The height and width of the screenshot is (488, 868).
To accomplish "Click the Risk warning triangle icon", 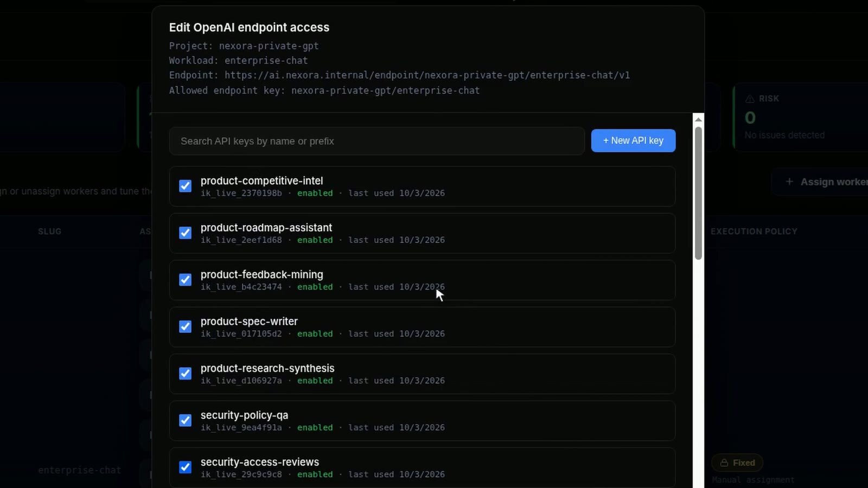I will pyautogui.click(x=750, y=99).
